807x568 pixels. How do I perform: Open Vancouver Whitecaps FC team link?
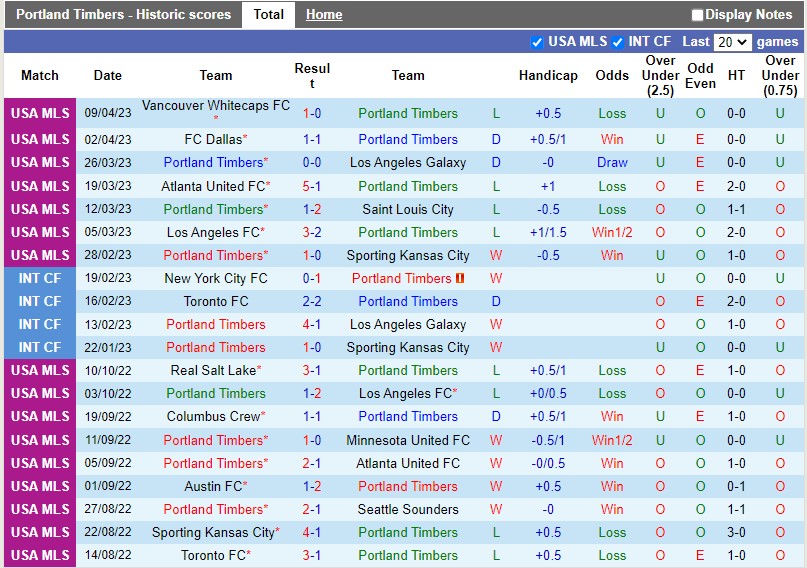(216, 106)
